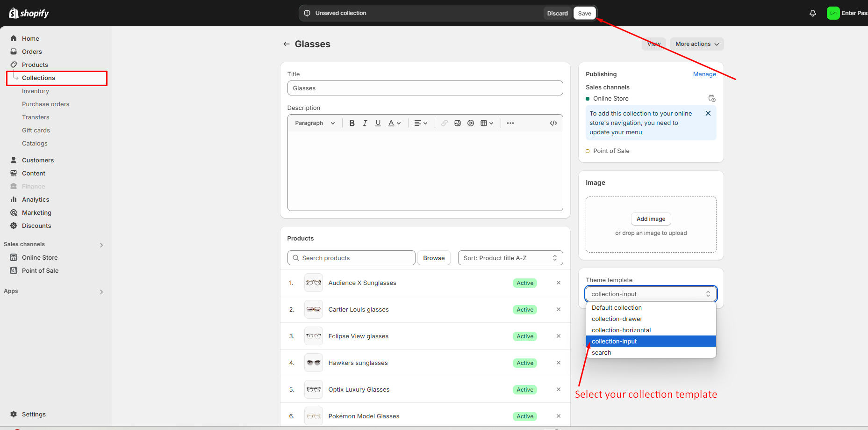Click Manage publishing link
Screen dimensions: 868x430
(704, 74)
